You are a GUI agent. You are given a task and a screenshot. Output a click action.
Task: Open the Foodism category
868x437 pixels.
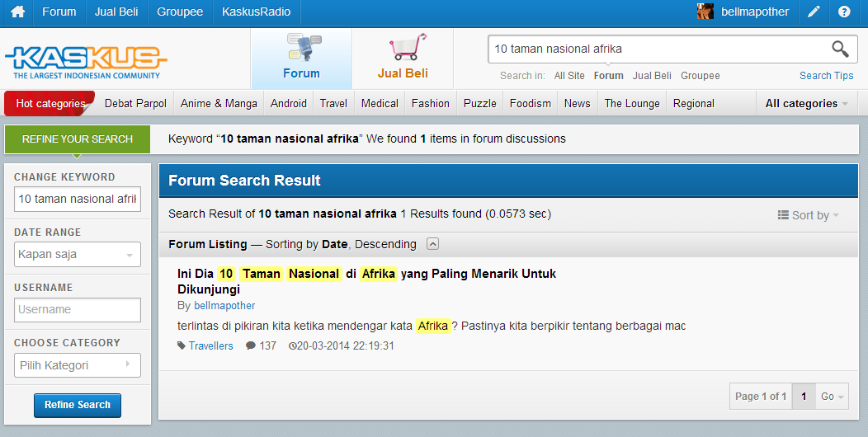(x=531, y=103)
